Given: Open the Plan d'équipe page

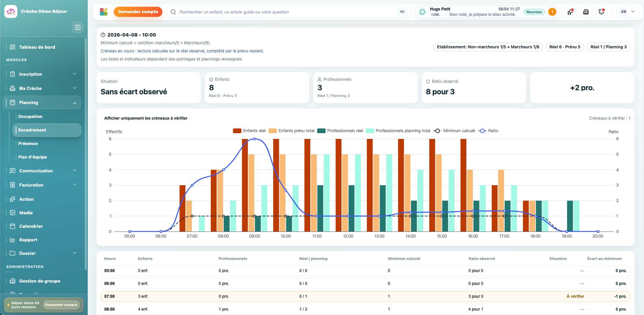Looking at the screenshot, I should [x=32, y=157].
